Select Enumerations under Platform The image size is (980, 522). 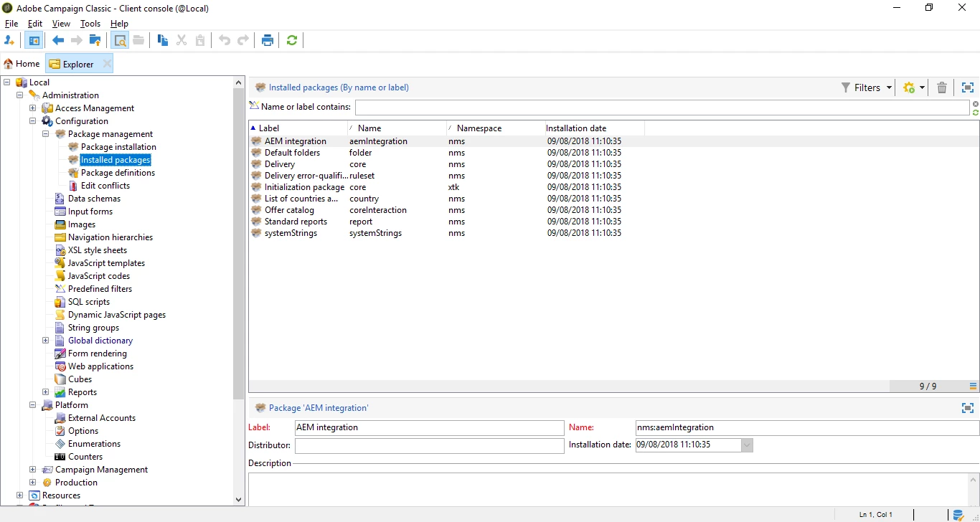coord(94,444)
